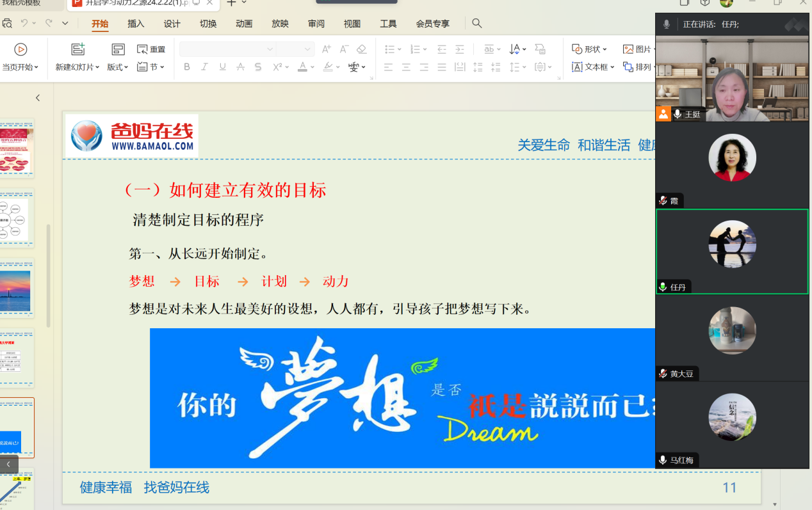Toggle bold text formatting
The height and width of the screenshot is (510, 812).
186,67
